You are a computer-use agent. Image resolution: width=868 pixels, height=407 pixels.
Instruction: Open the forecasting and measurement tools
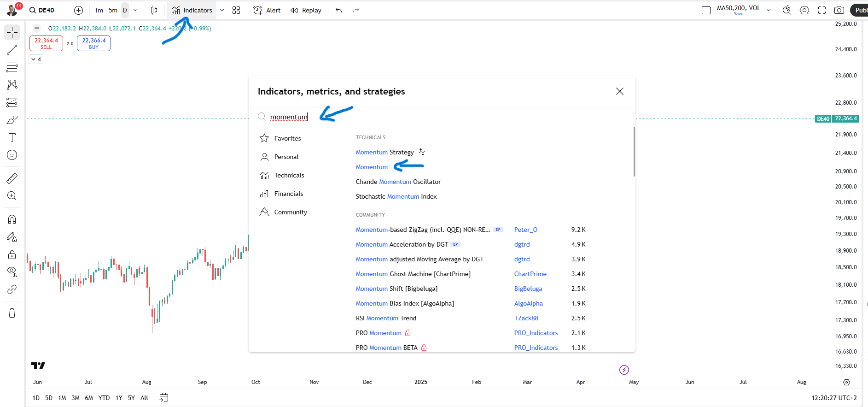click(x=12, y=102)
